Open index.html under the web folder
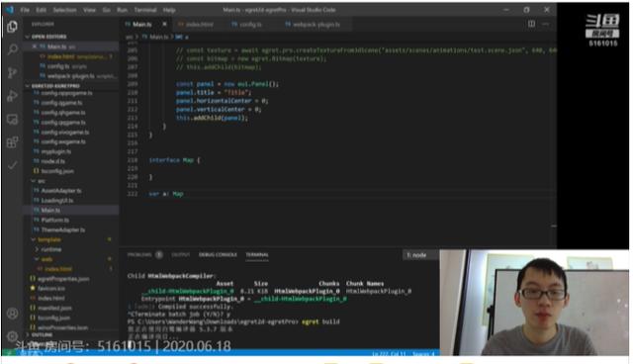 click(57, 269)
